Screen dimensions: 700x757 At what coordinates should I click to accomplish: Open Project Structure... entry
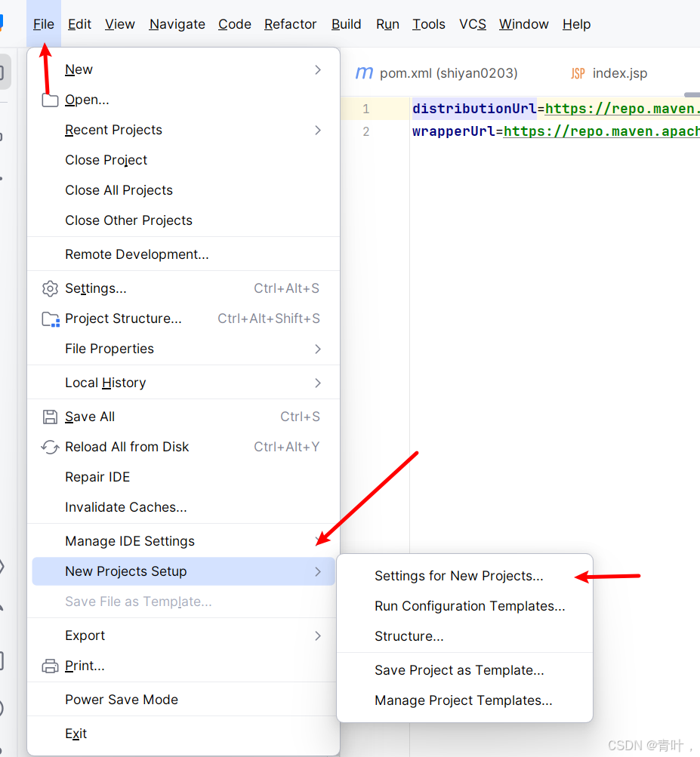pos(183,318)
